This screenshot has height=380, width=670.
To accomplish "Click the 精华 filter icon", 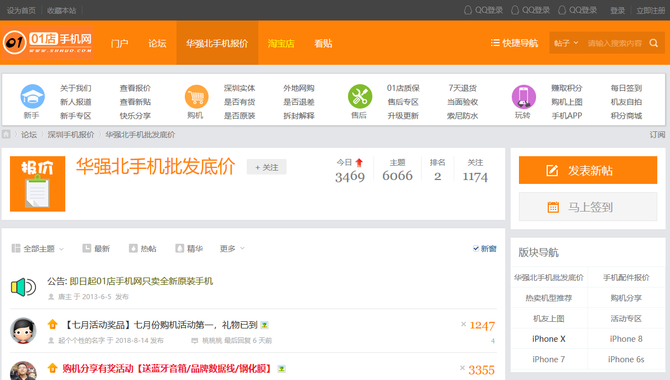I will pyautogui.click(x=179, y=248).
